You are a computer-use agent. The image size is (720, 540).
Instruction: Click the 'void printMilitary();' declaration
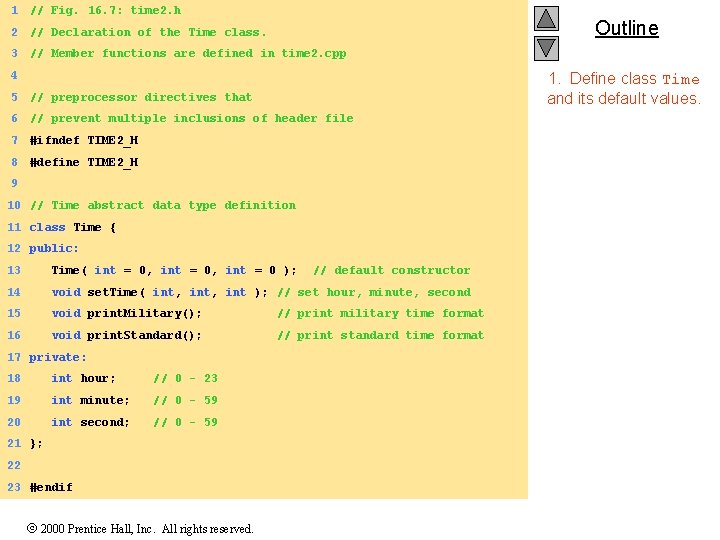click(127, 313)
